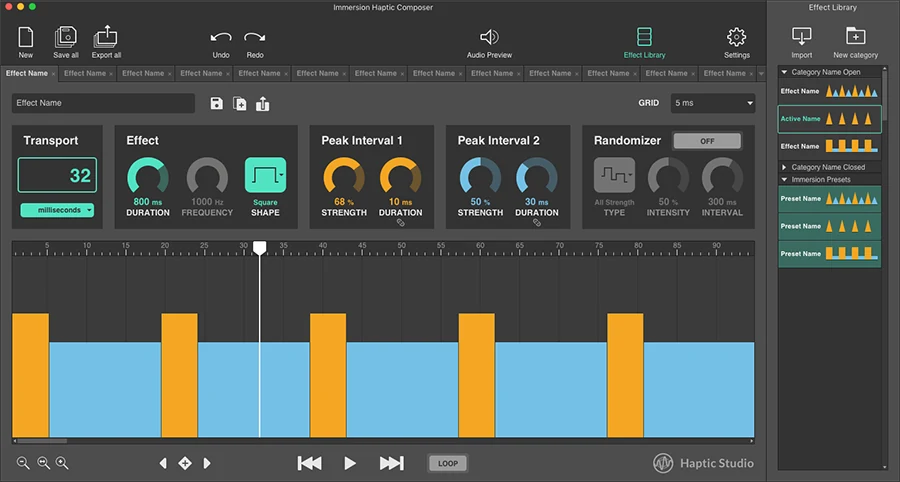The height and width of the screenshot is (482, 900).
Task: Click Peak Interval 2 DURATION 30 ms knob
Action: coord(537,177)
